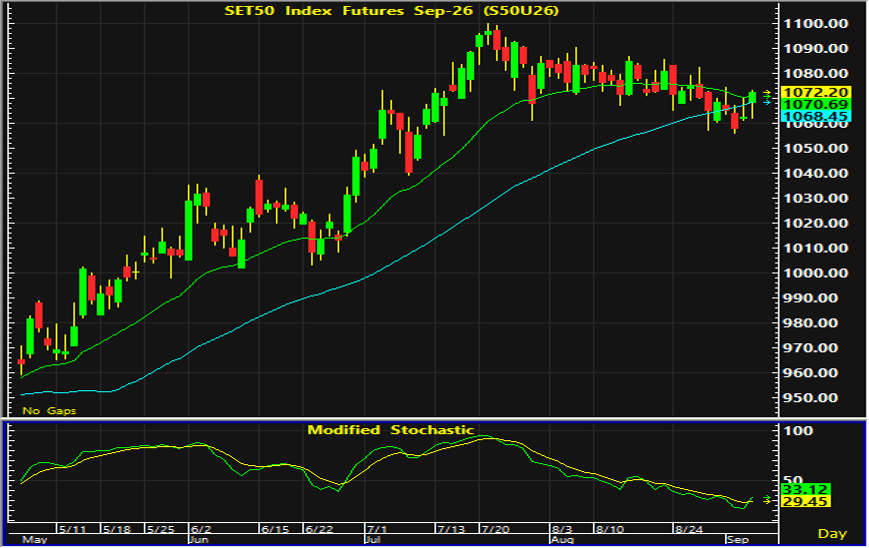Click the Modified Stochastic panel title
This screenshot has width=869, height=548.
pyautogui.click(x=391, y=430)
